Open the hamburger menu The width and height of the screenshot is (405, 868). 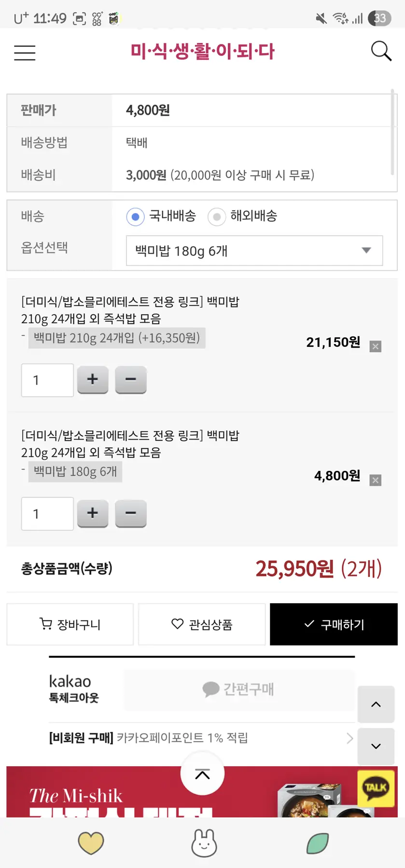(25, 52)
